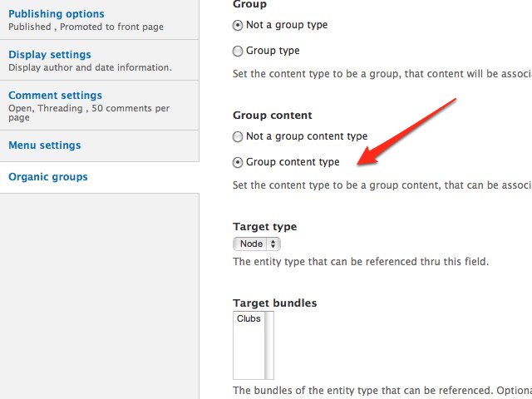The width and height of the screenshot is (532, 399).
Task: Open the Publishing options tab
Action: [57, 14]
